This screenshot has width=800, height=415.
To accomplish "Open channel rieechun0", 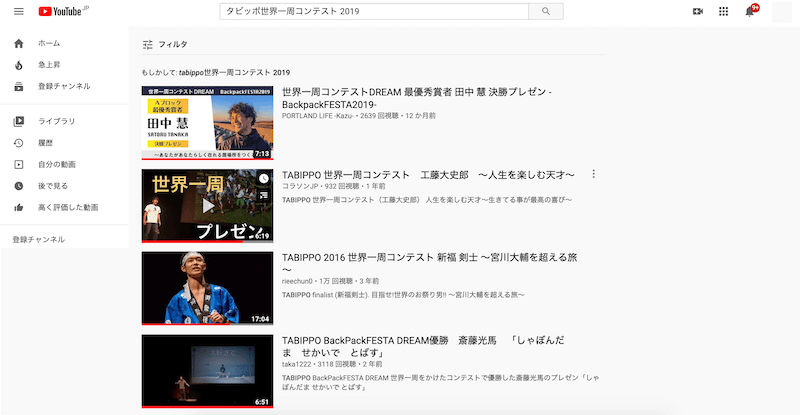I will pos(297,281).
